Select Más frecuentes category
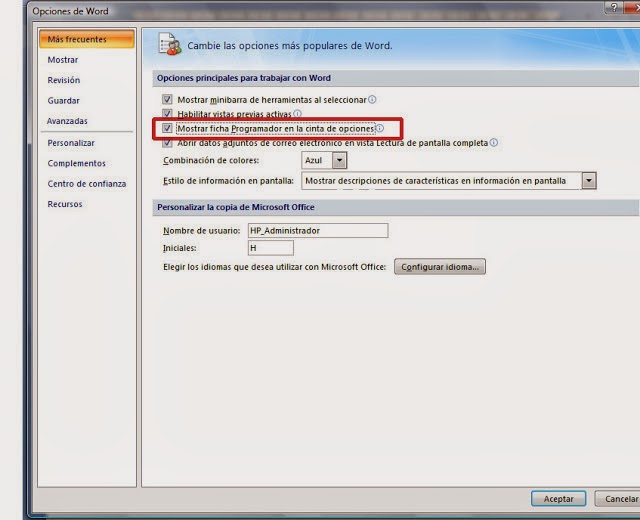The width and height of the screenshot is (640, 520). click(87, 39)
